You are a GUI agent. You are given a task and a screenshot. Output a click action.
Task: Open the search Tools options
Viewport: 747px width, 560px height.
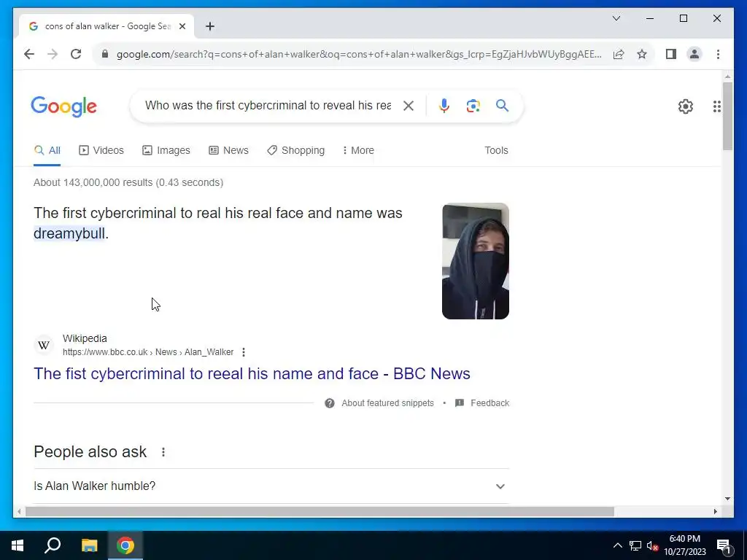496,150
